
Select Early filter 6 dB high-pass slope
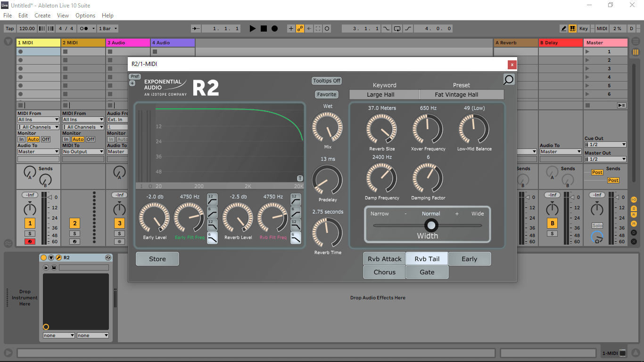pyautogui.click(x=213, y=212)
